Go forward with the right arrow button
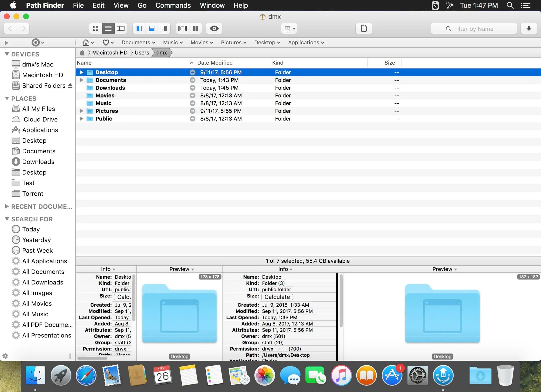Image resolution: width=541 pixels, height=392 pixels. coord(23,28)
